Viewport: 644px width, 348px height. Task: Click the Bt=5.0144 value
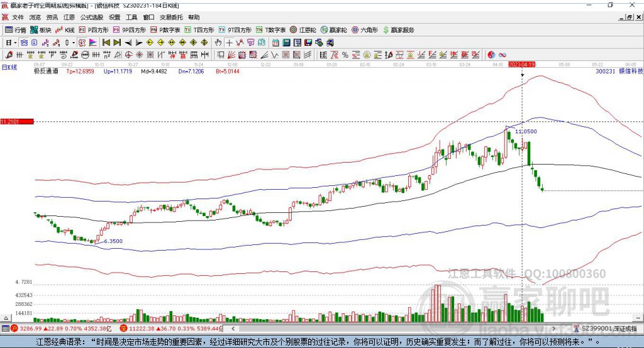(228, 71)
